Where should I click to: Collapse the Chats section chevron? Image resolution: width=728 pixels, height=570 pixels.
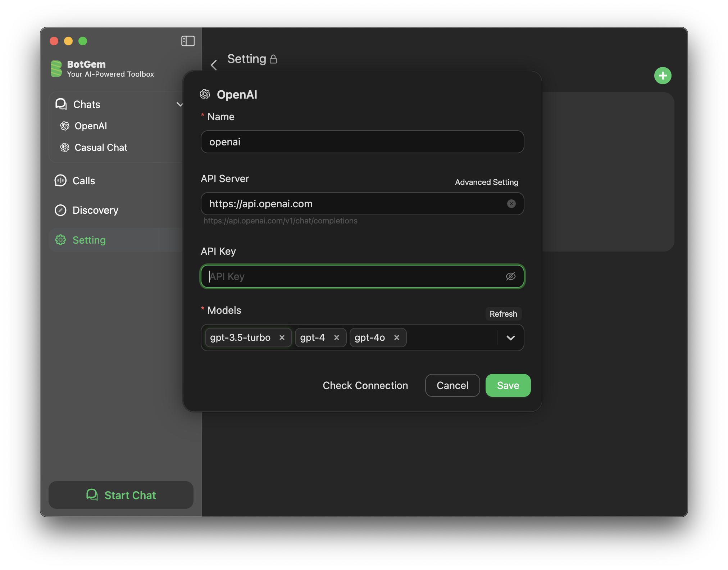coord(179,104)
